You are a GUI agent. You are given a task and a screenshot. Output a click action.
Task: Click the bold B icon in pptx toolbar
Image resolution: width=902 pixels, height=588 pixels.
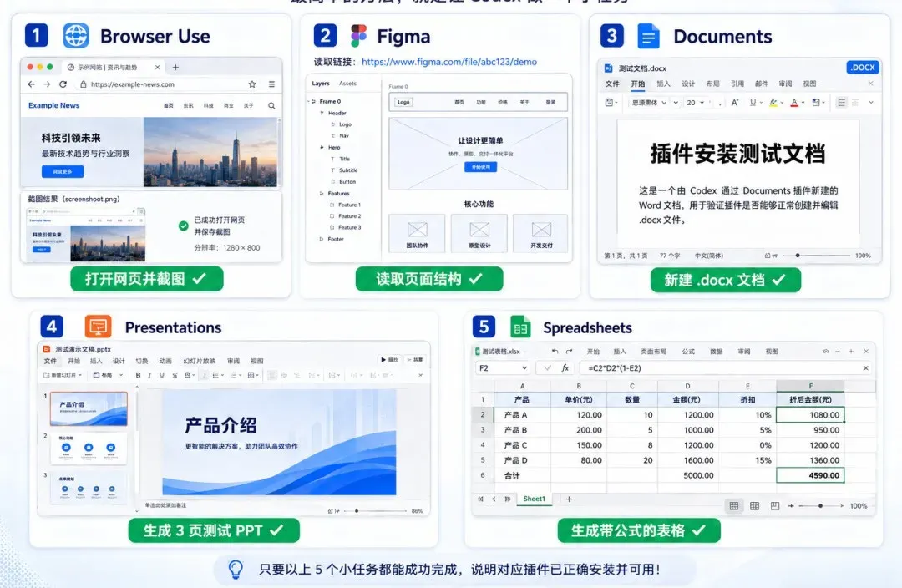pos(138,375)
